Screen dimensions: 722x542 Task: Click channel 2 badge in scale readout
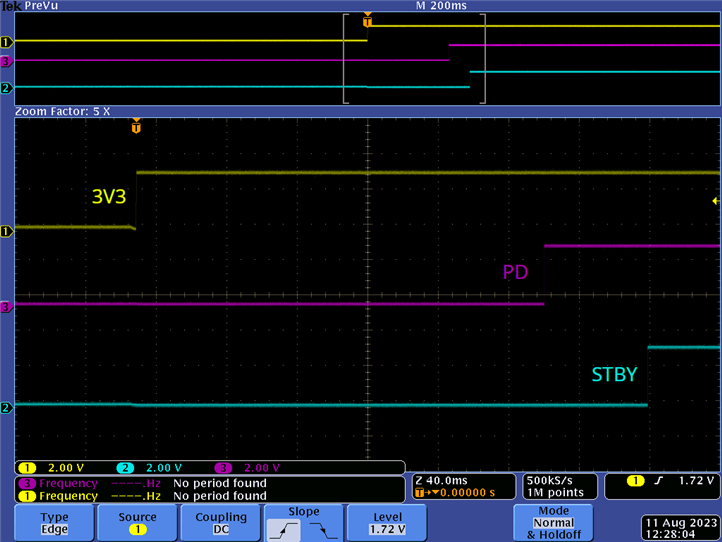125,468
